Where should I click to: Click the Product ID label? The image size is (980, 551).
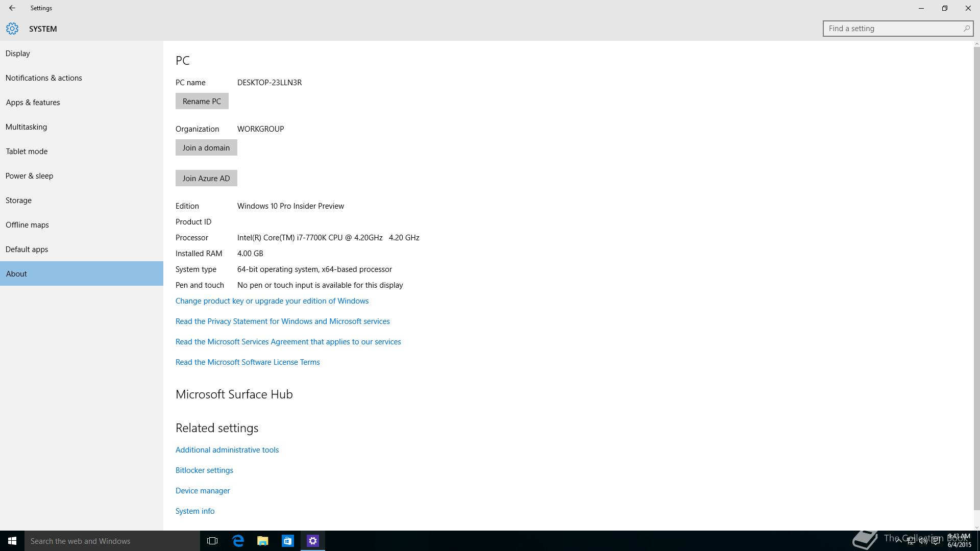point(193,222)
